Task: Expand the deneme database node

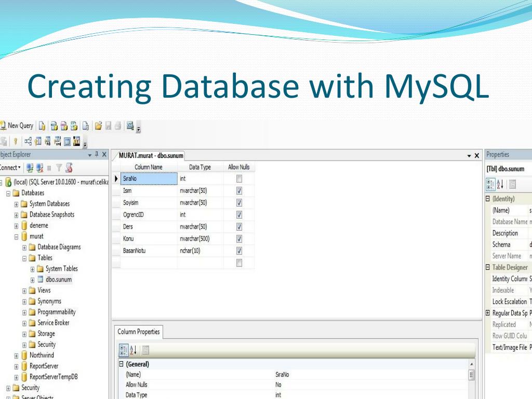Action: click(x=16, y=226)
